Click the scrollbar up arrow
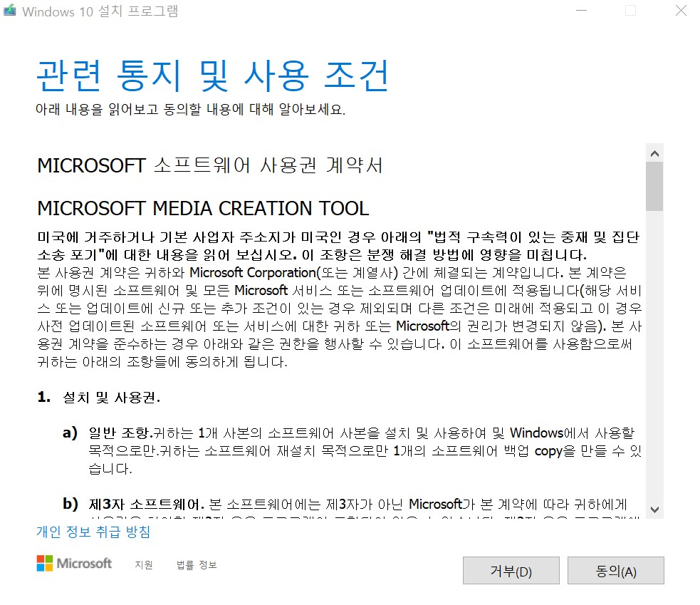This screenshot has height=605, width=700. pos(655,154)
